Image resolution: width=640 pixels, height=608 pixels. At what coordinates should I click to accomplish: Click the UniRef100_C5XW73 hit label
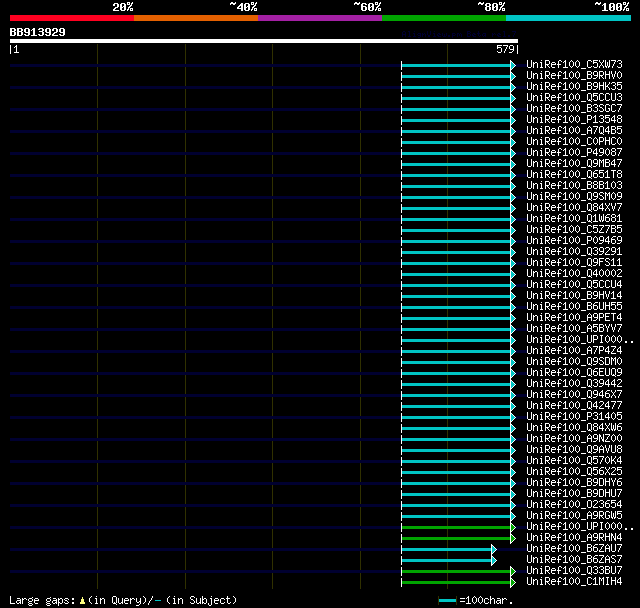574,64
